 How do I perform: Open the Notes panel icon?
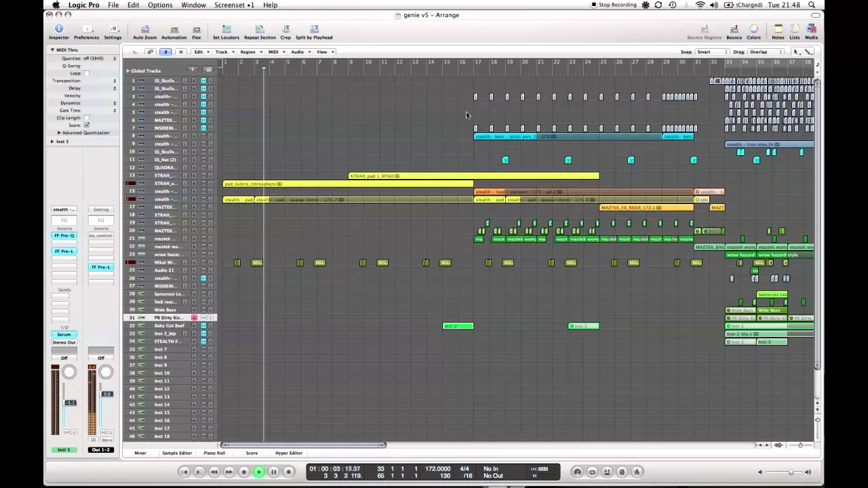point(778,28)
